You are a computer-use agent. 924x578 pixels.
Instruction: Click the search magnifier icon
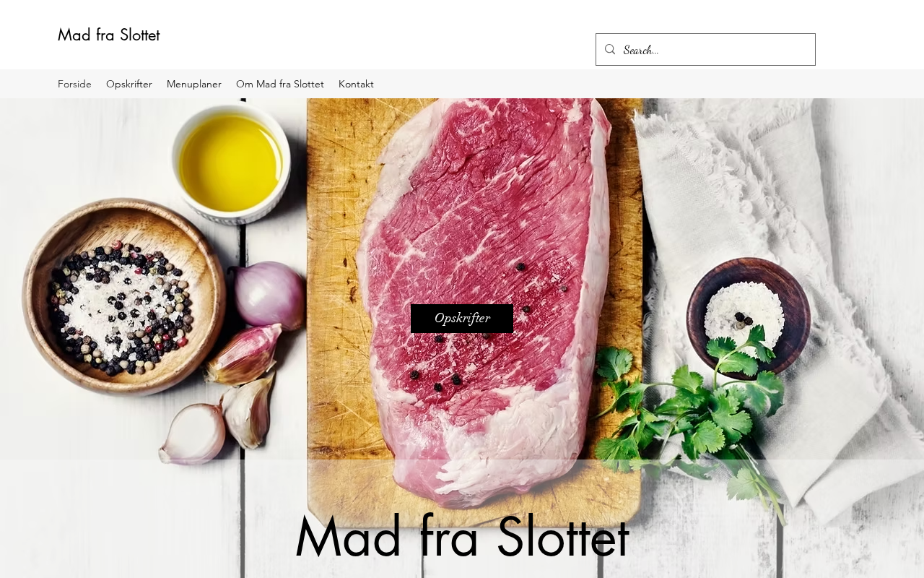[x=610, y=49]
